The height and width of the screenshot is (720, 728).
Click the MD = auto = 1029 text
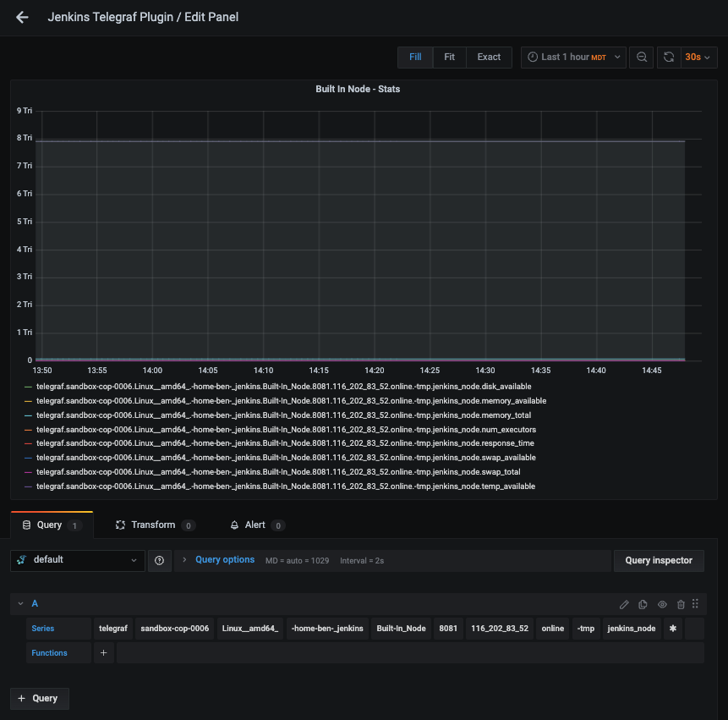pos(297,561)
